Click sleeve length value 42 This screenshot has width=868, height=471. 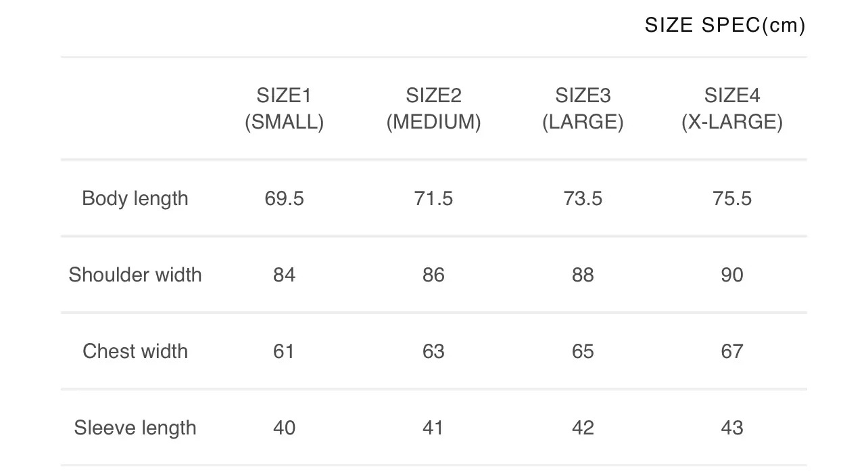(x=583, y=428)
